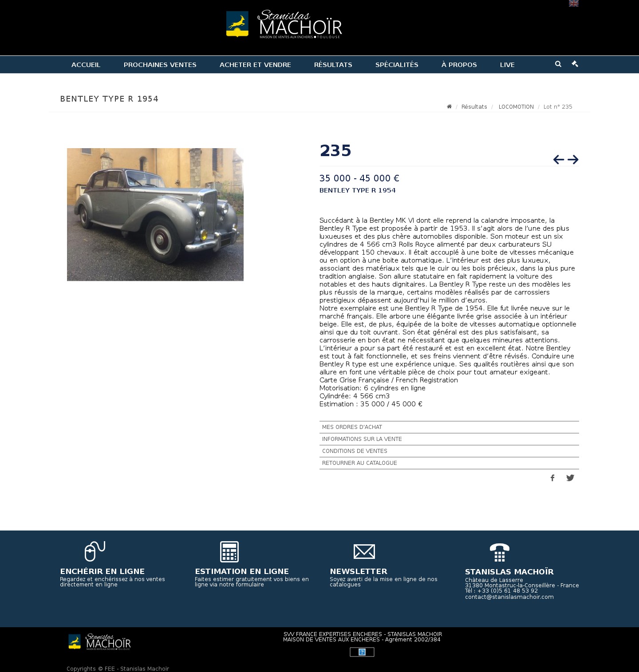This screenshot has height=672, width=639.
Task: Click LOCOMOTION in the breadcrumb
Action: tap(516, 107)
